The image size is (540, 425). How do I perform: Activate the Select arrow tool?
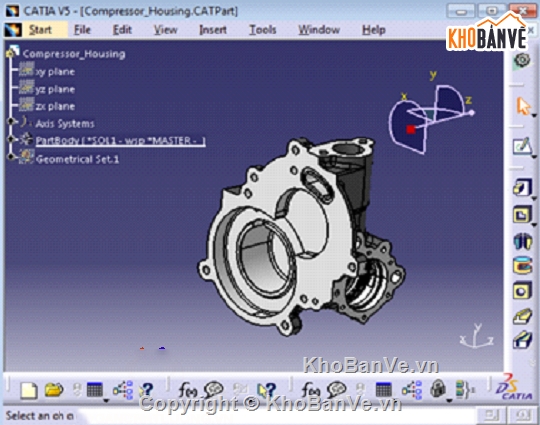(x=523, y=106)
